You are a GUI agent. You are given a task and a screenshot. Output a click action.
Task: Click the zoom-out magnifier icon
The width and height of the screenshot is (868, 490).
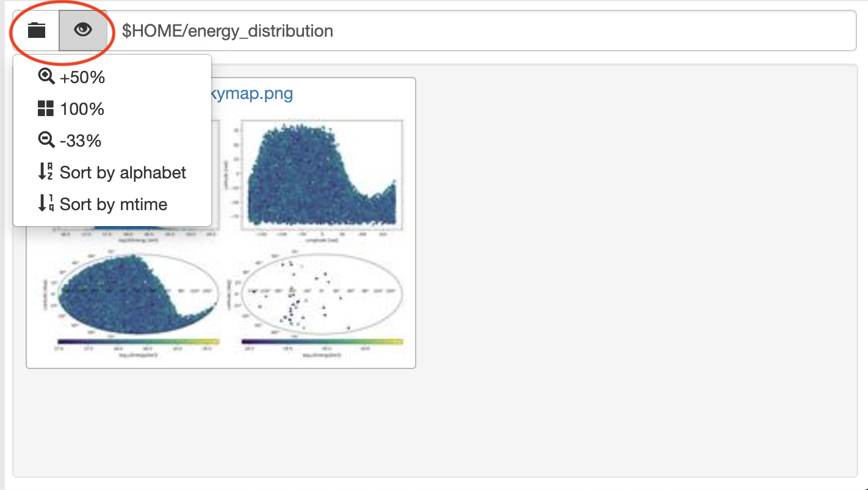tap(46, 141)
